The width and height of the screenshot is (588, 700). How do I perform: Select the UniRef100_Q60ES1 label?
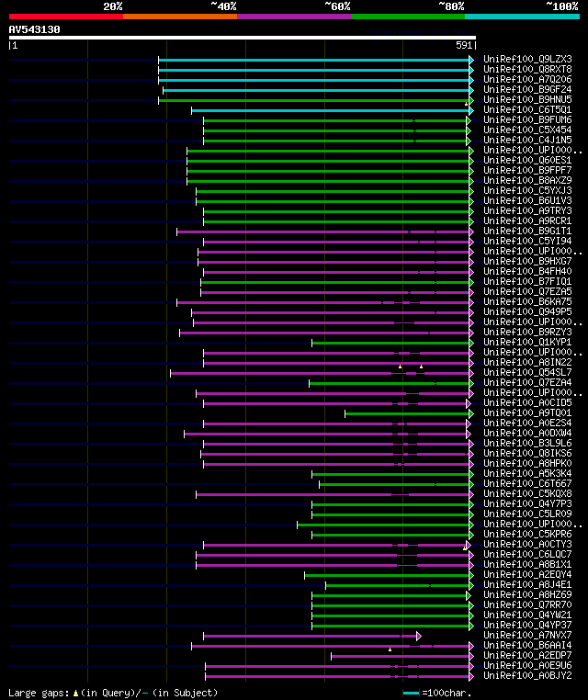tap(527, 160)
